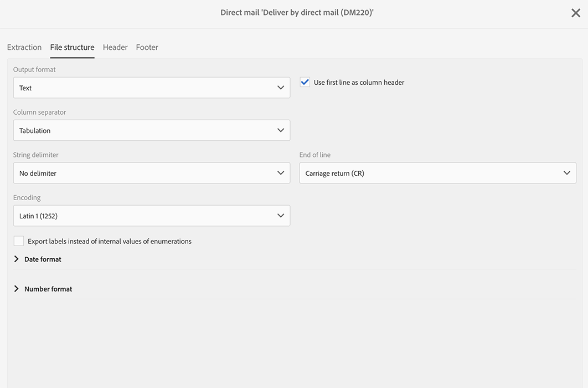This screenshot has height=388, width=588.
Task: Click the Column separator chevron arrow
Action: click(x=281, y=131)
